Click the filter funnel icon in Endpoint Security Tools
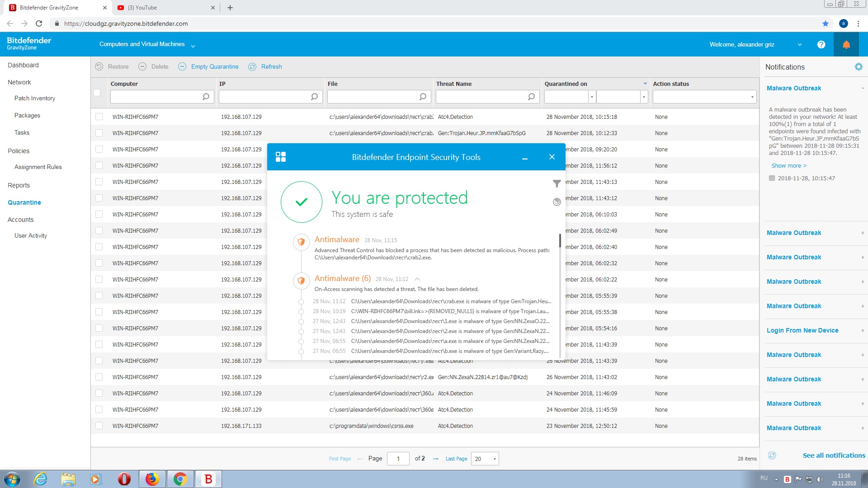868x488 pixels. tap(557, 183)
